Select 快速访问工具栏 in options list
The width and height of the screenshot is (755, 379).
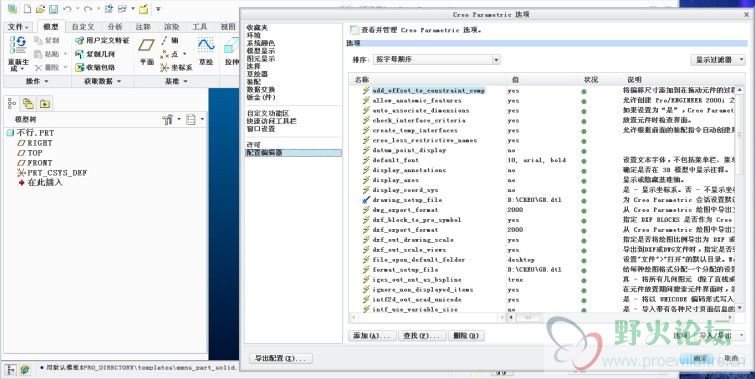tap(272, 121)
